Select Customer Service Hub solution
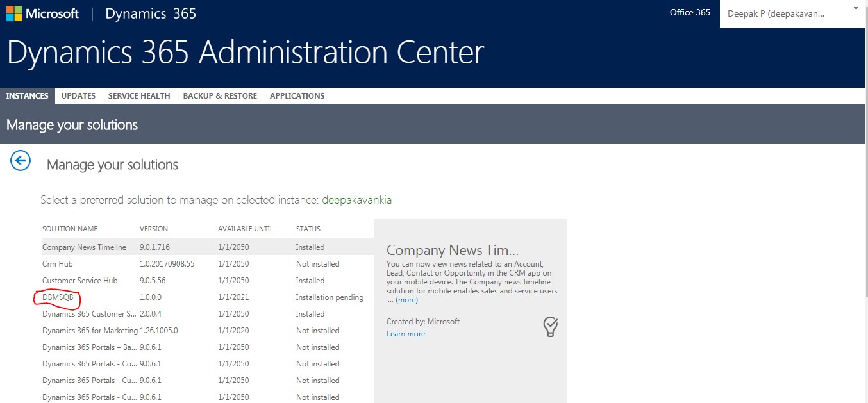 coord(79,281)
